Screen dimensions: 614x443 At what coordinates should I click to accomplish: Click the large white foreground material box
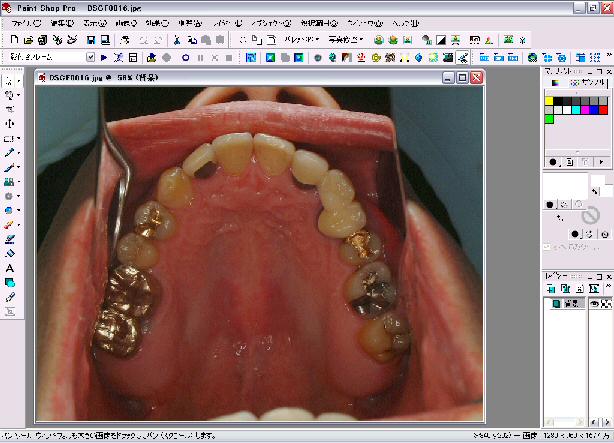tap(565, 186)
